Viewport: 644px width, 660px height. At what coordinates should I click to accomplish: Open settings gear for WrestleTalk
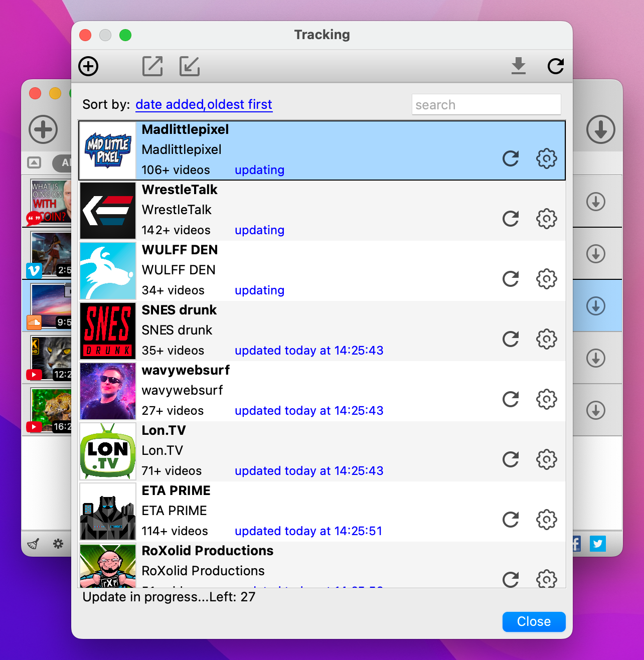(547, 219)
